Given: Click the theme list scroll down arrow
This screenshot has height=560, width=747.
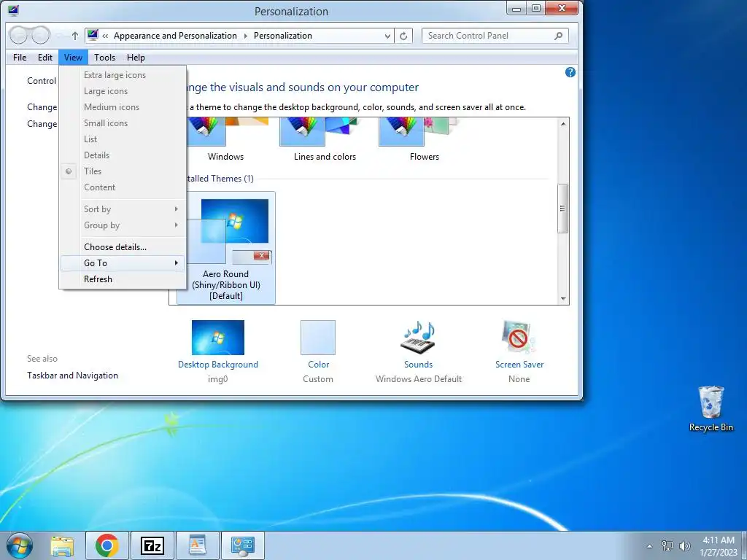Looking at the screenshot, I should click(x=563, y=298).
